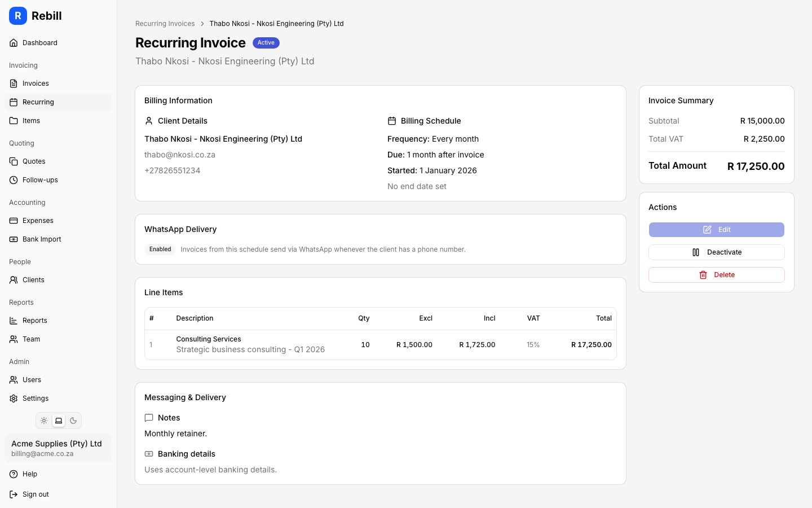
Task: Click the Reports chart icon
Action: tap(14, 321)
